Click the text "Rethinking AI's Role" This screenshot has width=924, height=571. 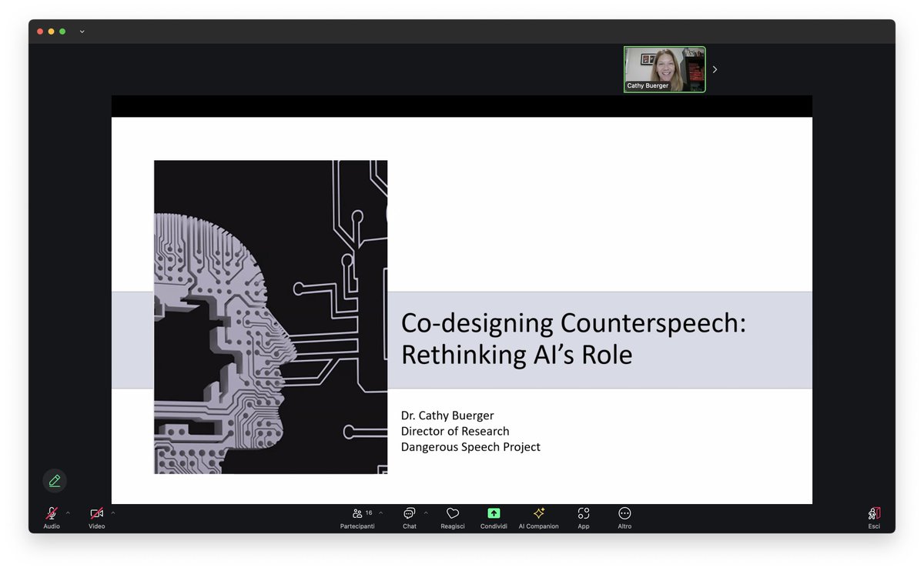(x=517, y=355)
